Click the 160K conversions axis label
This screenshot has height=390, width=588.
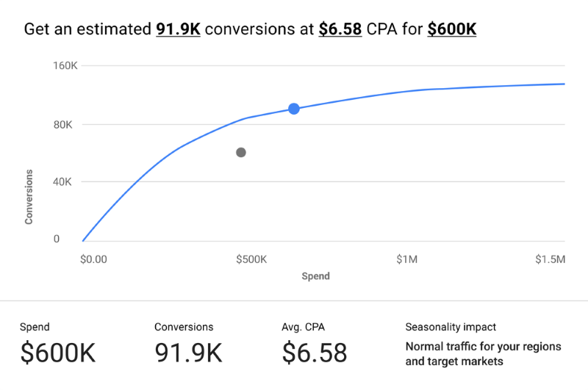65,66
